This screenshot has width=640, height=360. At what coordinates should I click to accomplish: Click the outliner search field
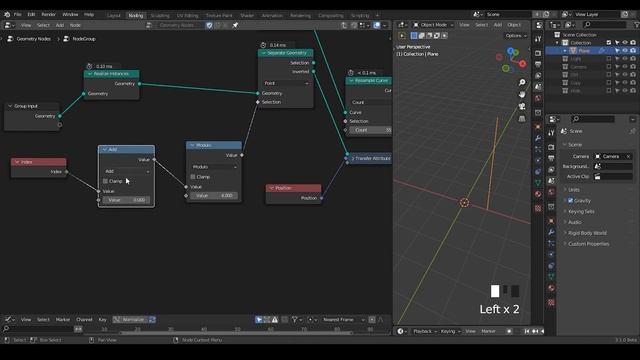tap(604, 25)
